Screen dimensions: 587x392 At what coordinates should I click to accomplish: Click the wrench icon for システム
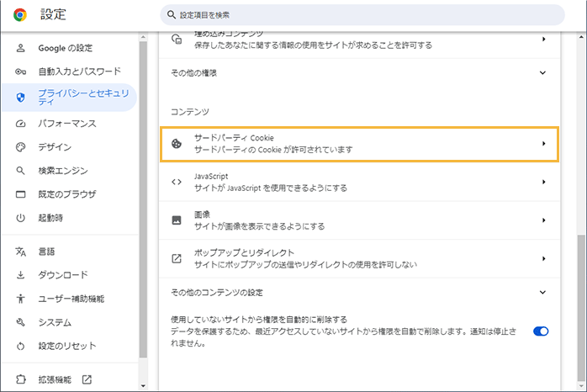(x=20, y=322)
